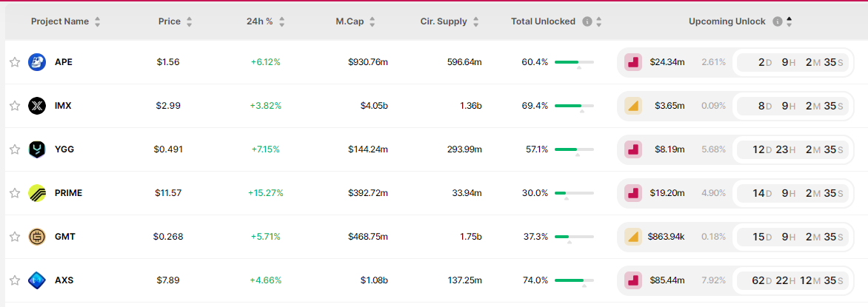Click the Cir. Supply column header
Viewport: 868px width, 307px height.
(444, 21)
